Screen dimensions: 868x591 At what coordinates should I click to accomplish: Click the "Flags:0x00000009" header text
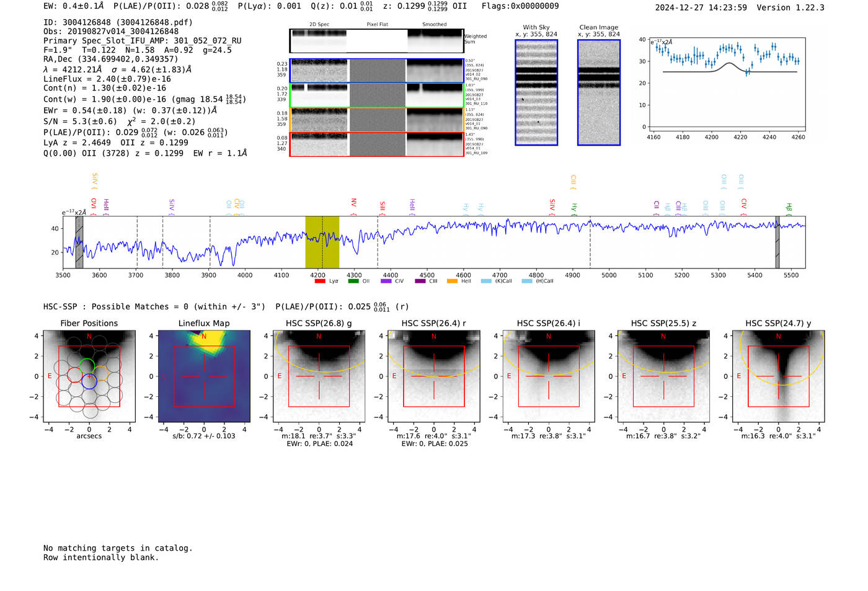pyautogui.click(x=520, y=6)
